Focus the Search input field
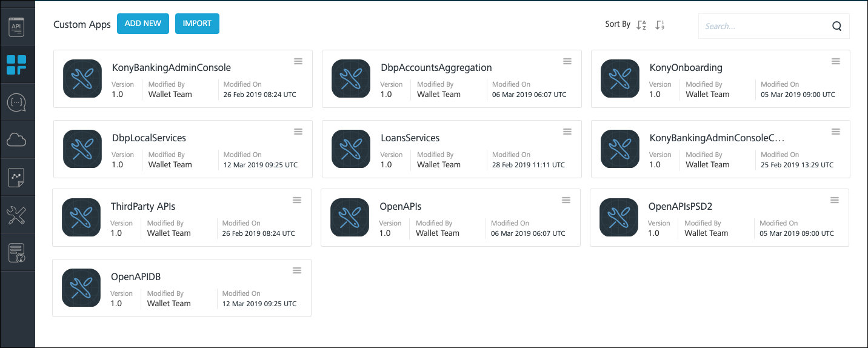The width and height of the screenshot is (868, 348). coord(774,26)
